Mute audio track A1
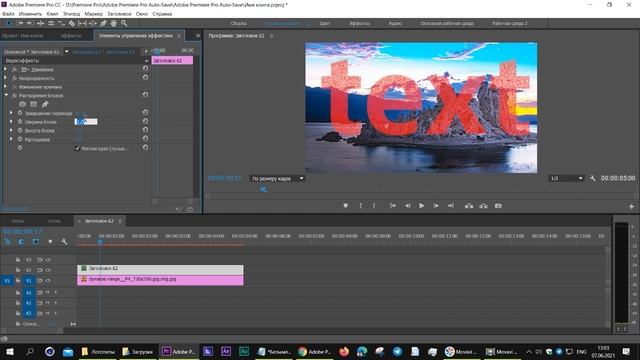This screenshot has width=640, height=360. 48,292
